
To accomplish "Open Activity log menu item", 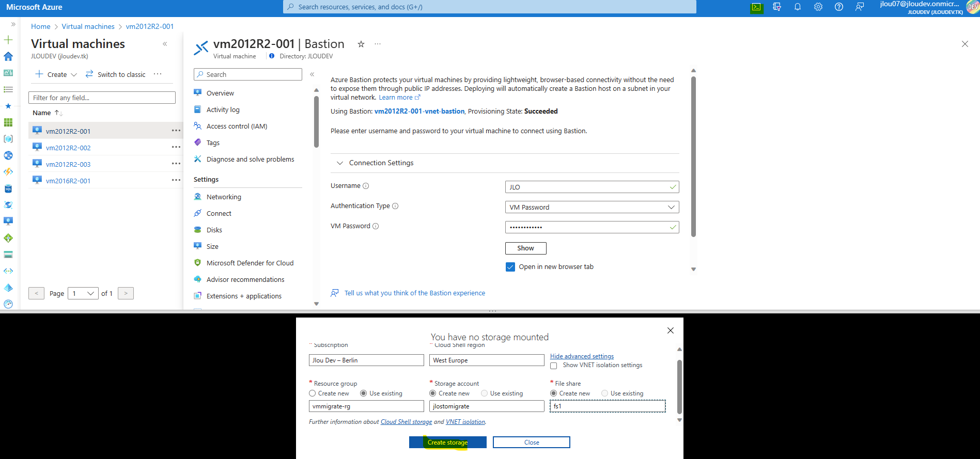I will pyautogui.click(x=223, y=110).
